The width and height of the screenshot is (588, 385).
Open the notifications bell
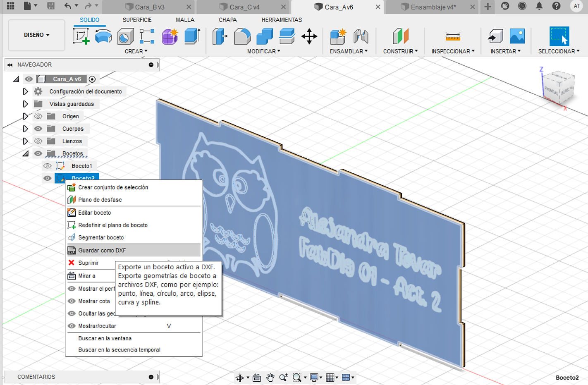pos(539,6)
